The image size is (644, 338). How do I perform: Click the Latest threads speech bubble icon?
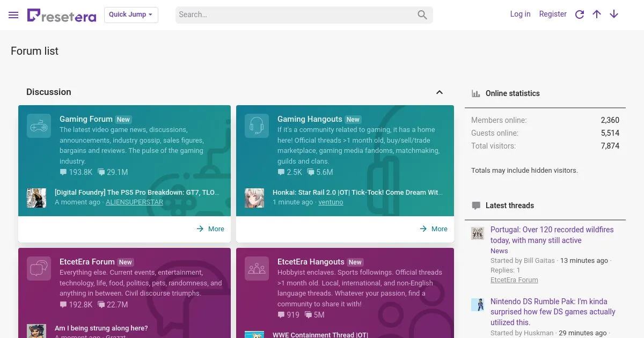[476, 205]
